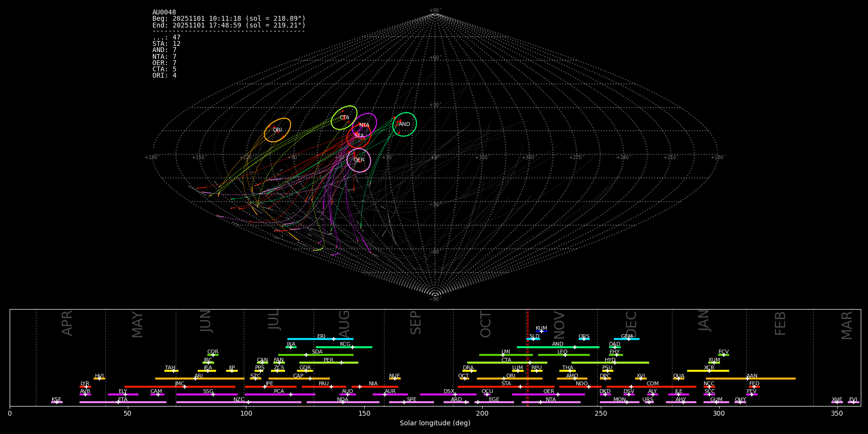
Task: Click the Solar longitude axis label
Action: [435, 423]
